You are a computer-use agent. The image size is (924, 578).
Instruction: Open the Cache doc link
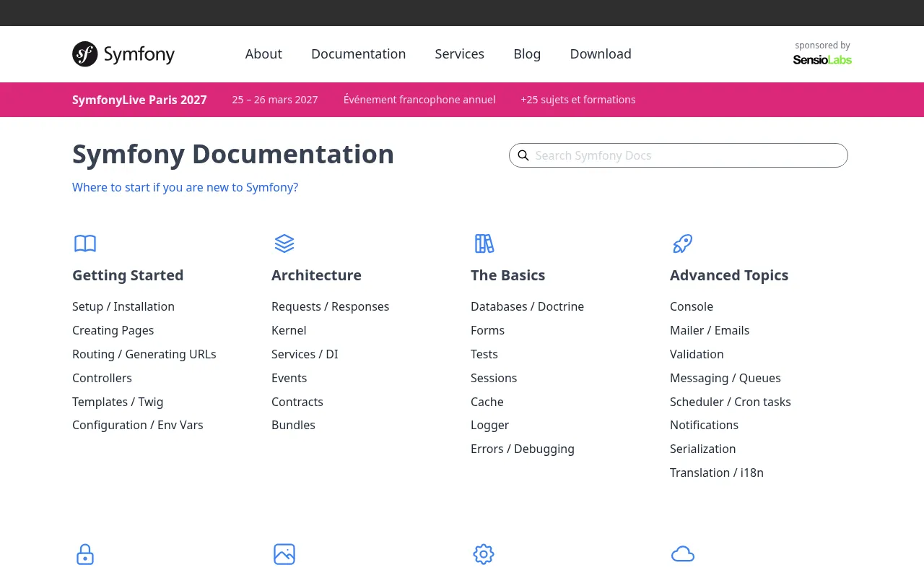[487, 402]
